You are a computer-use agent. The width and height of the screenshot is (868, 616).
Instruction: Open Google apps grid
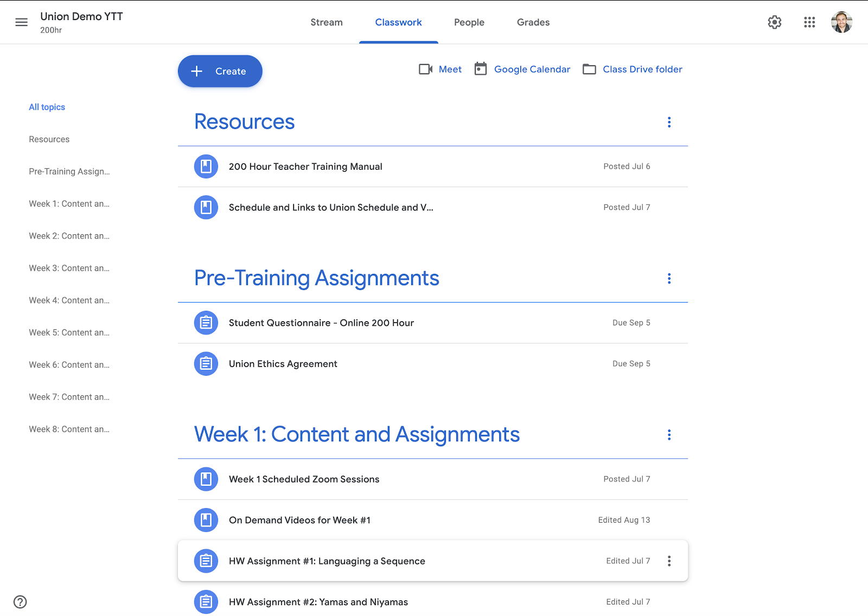[809, 22]
